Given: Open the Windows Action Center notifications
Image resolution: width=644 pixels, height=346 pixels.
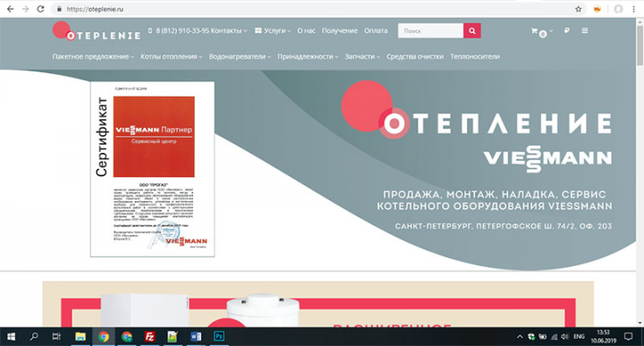Looking at the screenshot, I should (629, 336).
